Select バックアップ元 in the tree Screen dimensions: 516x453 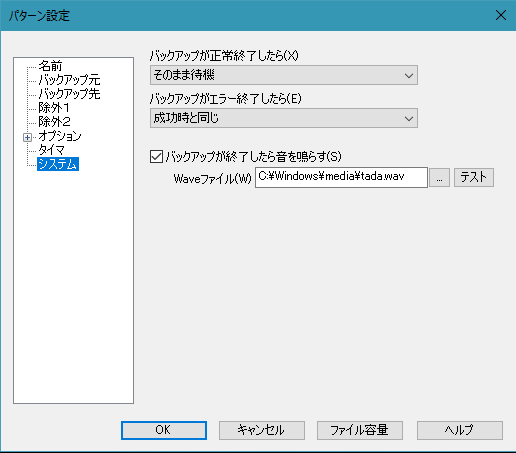point(69,80)
